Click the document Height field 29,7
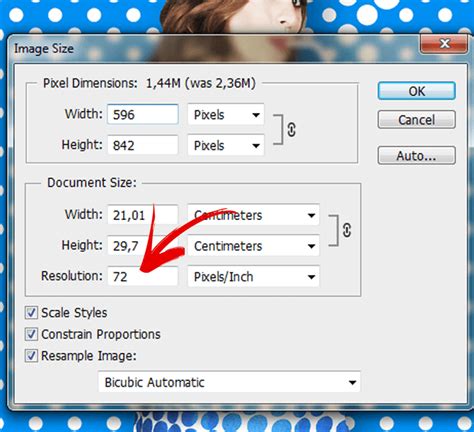The width and height of the screenshot is (474, 432). click(x=143, y=246)
